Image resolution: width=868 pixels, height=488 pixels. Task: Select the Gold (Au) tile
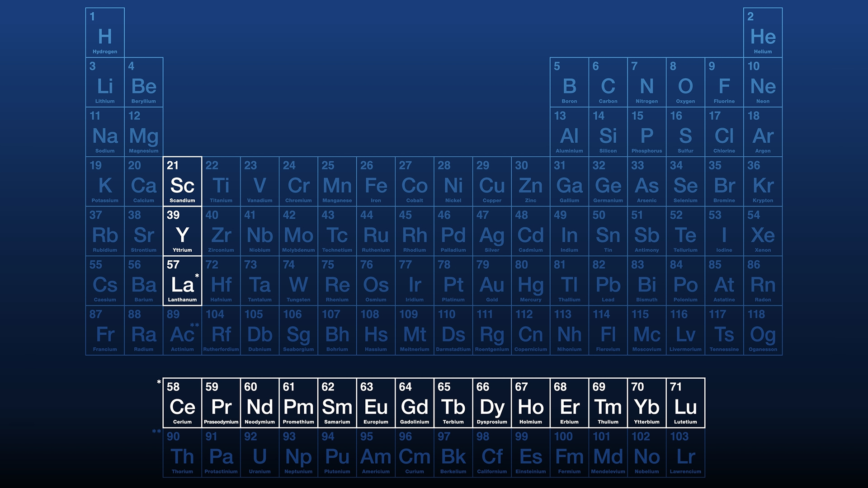pyautogui.click(x=492, y=281)
